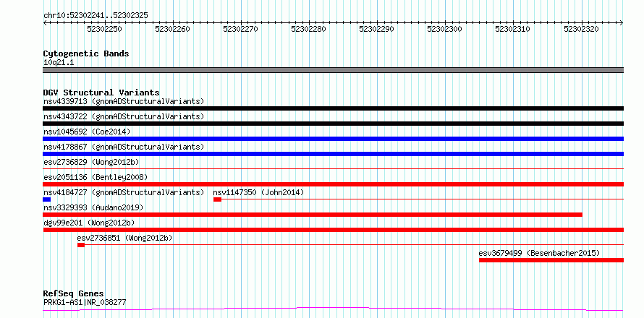Click the small red block for nsv1147350
Image resolution: width=644 pixels, height=318 pixels.
[217, 199]
